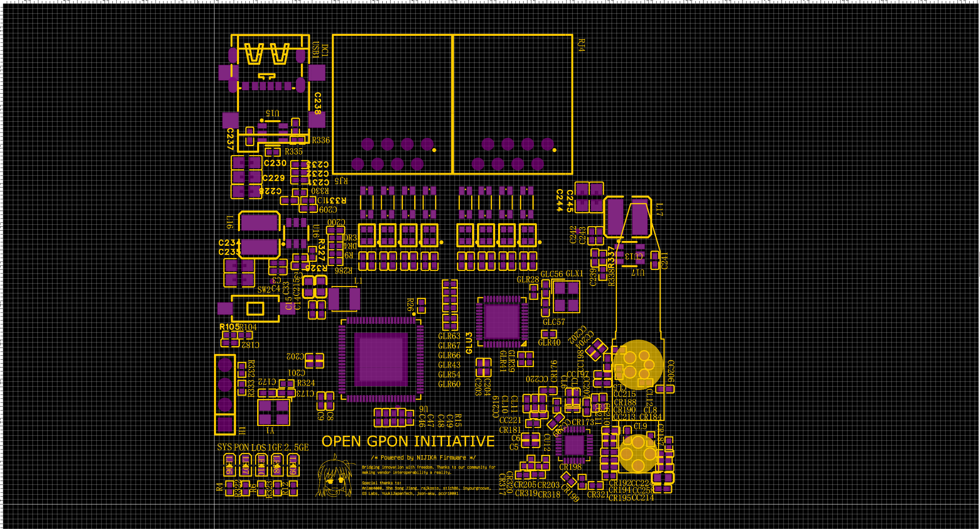Select the GLC56 capacitor label
The width and height of the screenshot is (980, 529).
[552, 274]
